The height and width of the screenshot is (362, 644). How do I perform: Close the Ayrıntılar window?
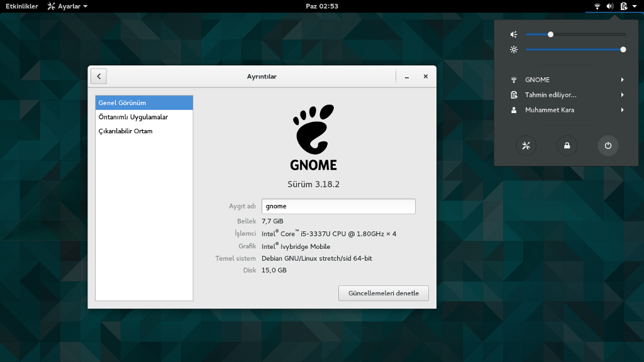[426, 76]
